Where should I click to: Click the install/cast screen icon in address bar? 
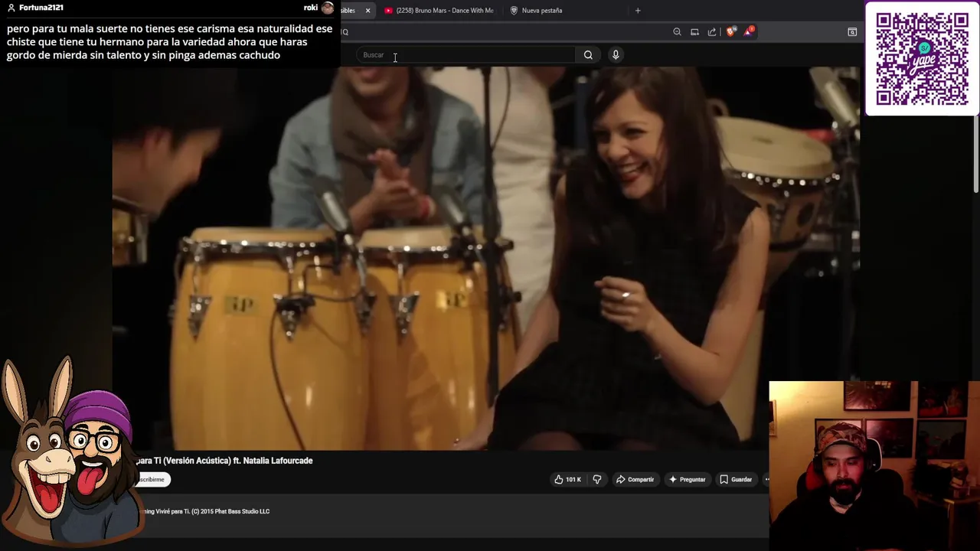tap(694, 31)
